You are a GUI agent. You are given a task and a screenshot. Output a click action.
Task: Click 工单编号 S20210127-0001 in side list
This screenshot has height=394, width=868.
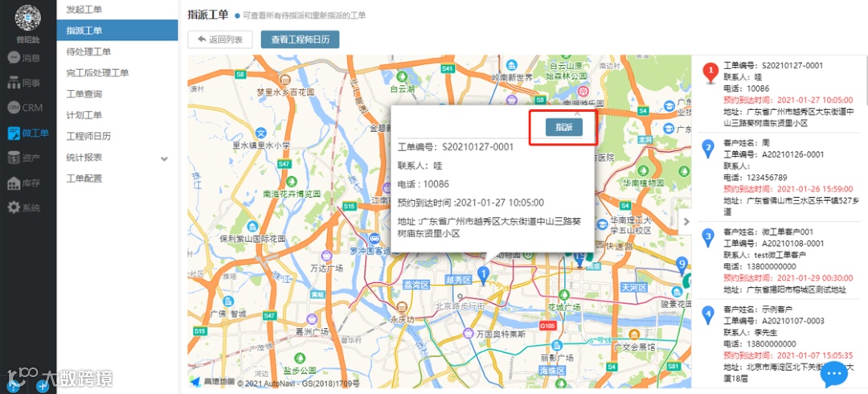773,65
